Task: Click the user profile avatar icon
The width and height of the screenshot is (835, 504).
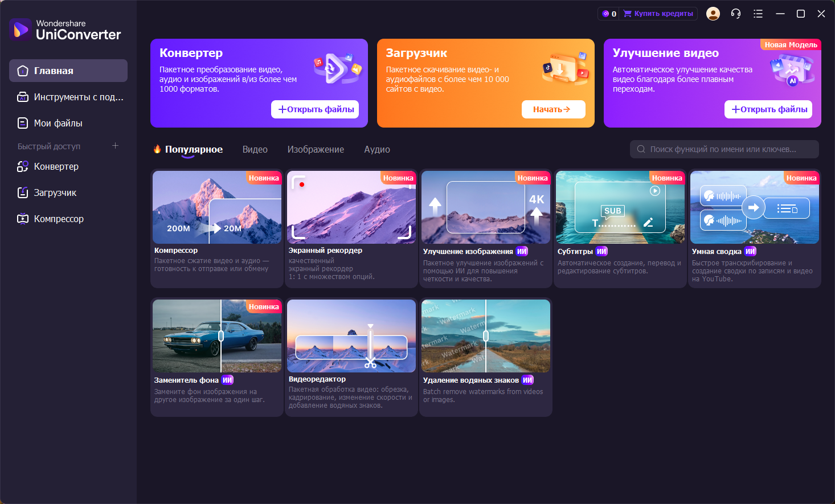Action: click(x=713, y=14)
